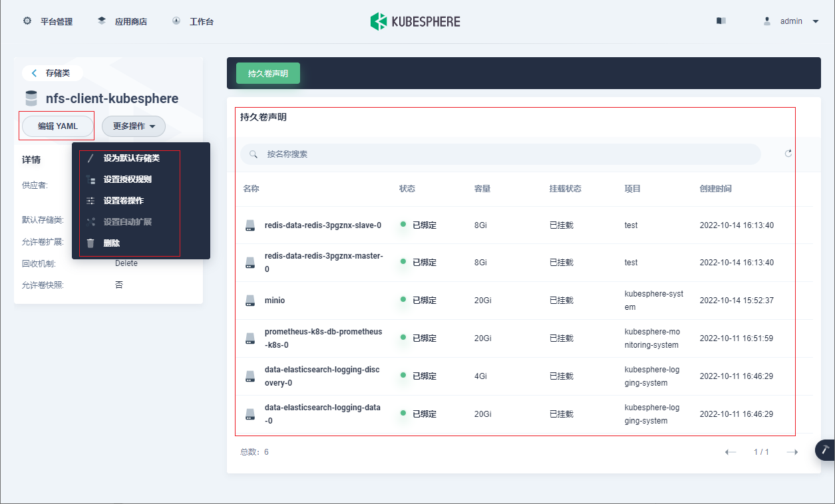The width and height of the screenshot is (835, 504).
Task: Click the search magnifier icon
Action: [x=253, y=154]
